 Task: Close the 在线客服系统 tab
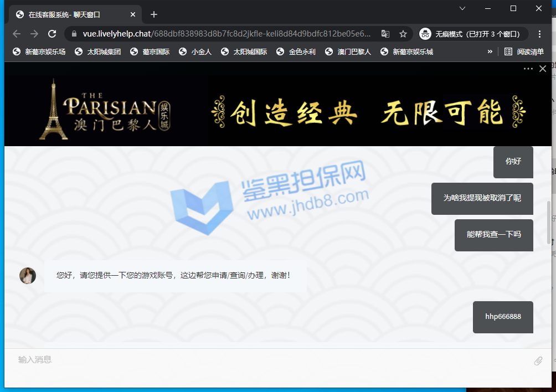133,14
